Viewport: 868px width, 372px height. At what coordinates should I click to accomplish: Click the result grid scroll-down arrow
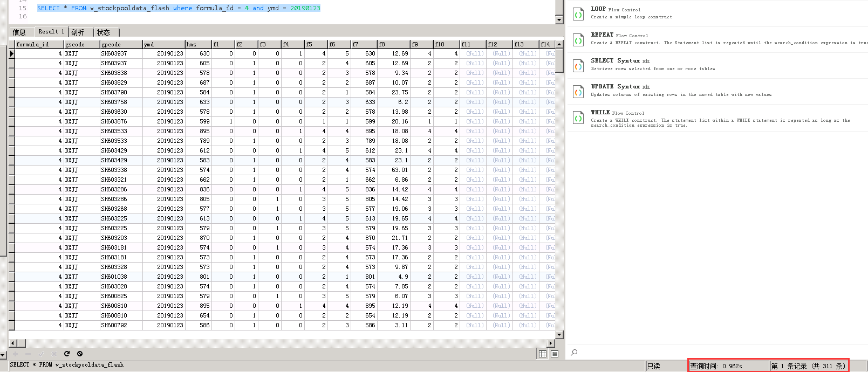(559, 334)
